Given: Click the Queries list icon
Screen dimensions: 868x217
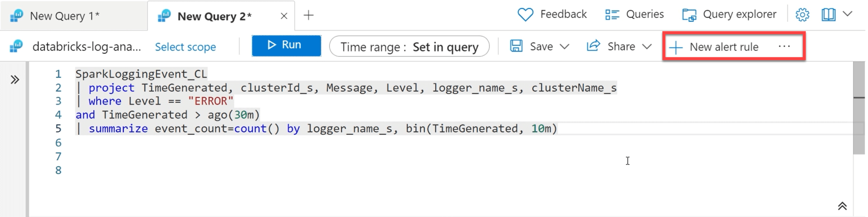Looking at the screenshot, I should tap(612, 15).
